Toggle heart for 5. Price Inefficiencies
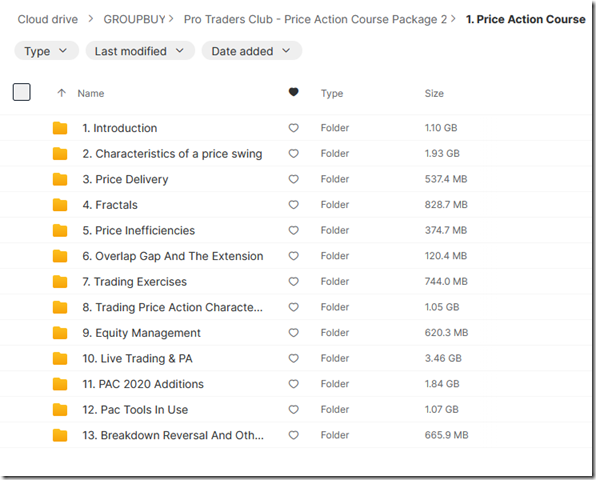 pyautogui.click(x=293, y=230)
